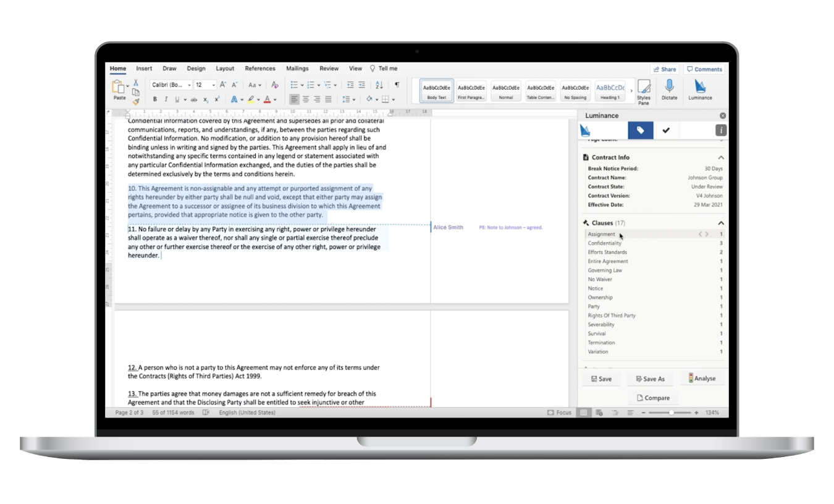834x504 pixels.
Task: Apply the Heading 1 style
Action: tap(610, 91)
